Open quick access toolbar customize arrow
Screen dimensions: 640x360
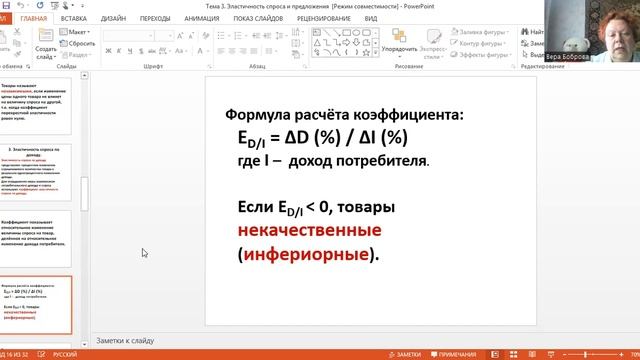(82, 6)
